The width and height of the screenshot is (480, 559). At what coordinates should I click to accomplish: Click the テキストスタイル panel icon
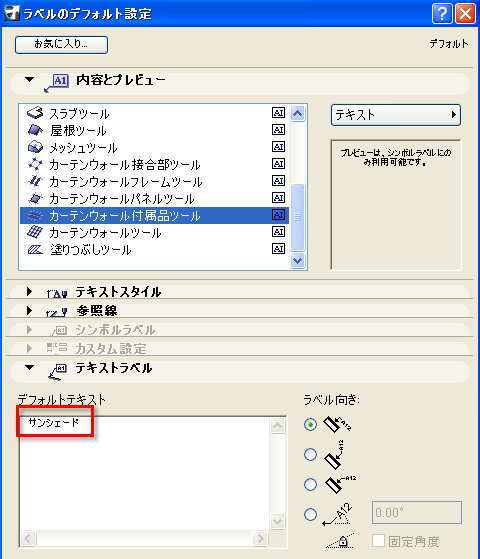(57, 293)
